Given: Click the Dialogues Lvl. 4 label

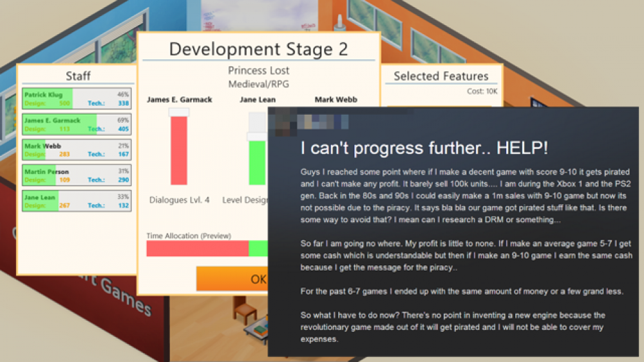Looking at the screenshot, I should (179, 200).
